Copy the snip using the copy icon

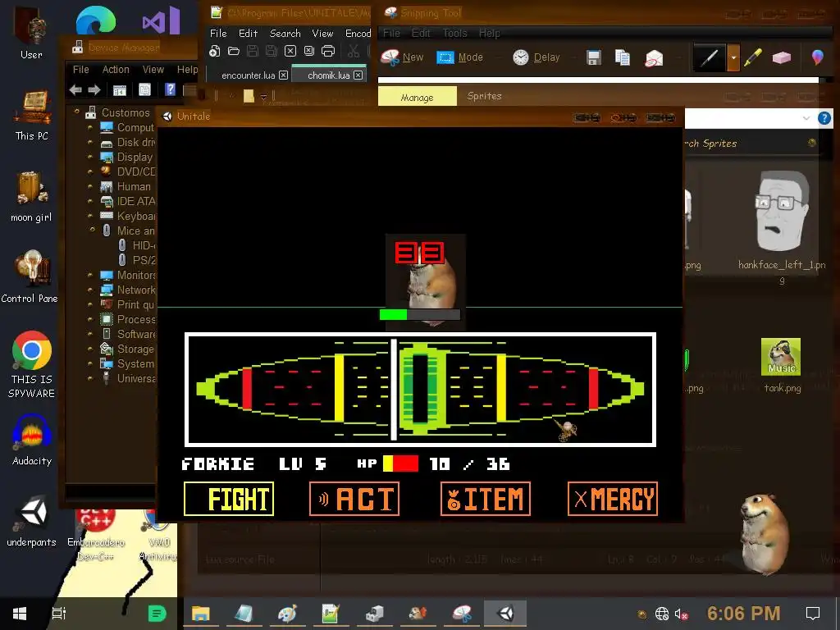coord(622,57)
